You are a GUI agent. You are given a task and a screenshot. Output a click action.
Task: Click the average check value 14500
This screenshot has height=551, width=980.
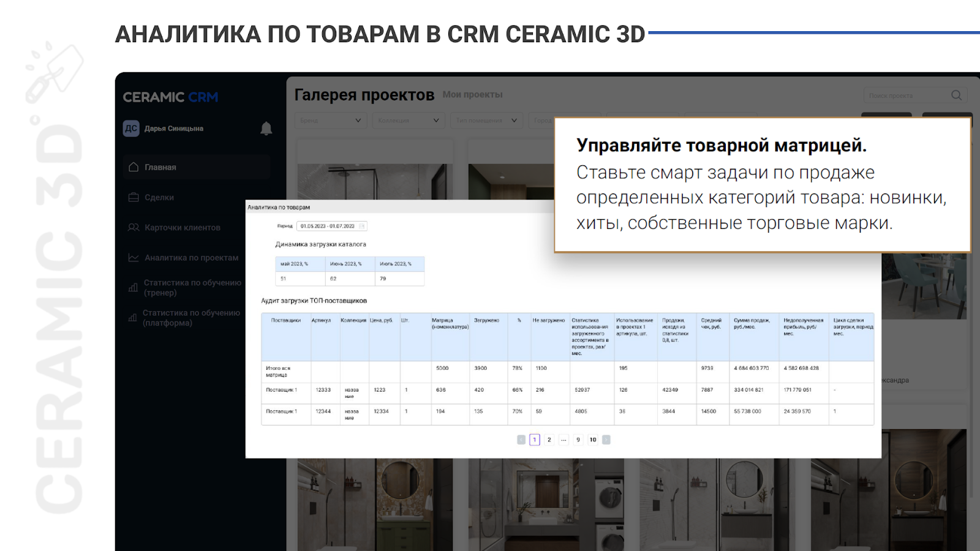tap(709, 411)
